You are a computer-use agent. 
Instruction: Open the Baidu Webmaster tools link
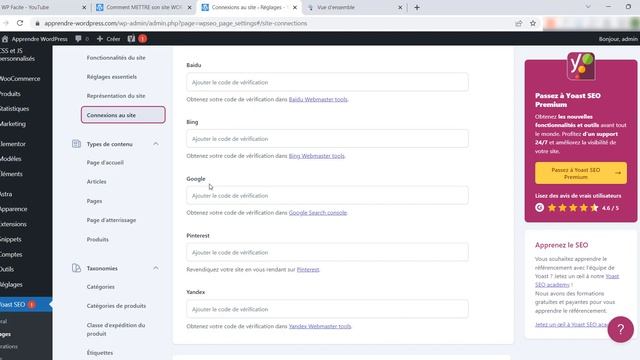[x=318, y=99]
